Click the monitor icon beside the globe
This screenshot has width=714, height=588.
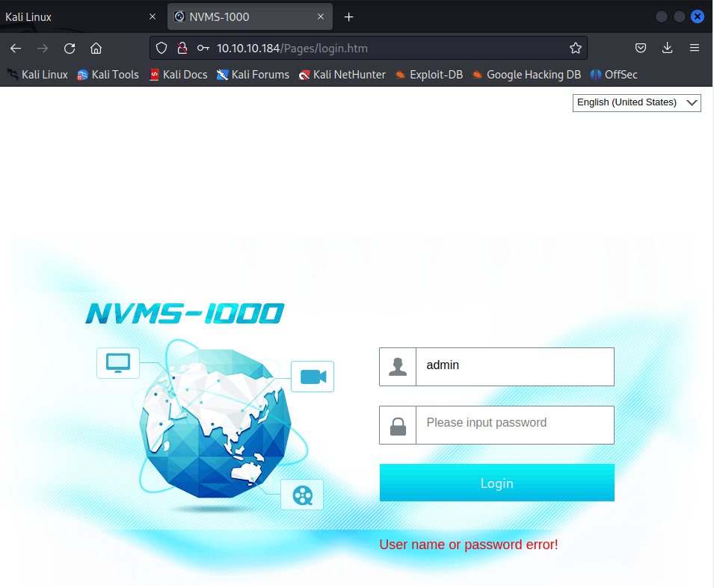tap(118, 362)
